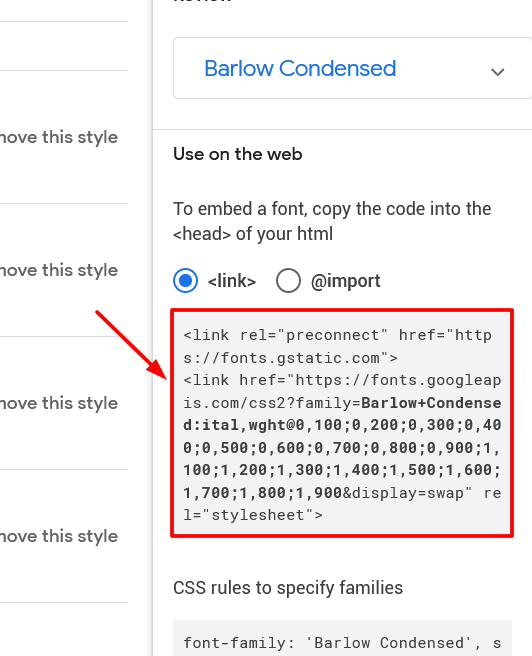Select the @import radio button
The image size is (532, 656).
pos(288,280)
